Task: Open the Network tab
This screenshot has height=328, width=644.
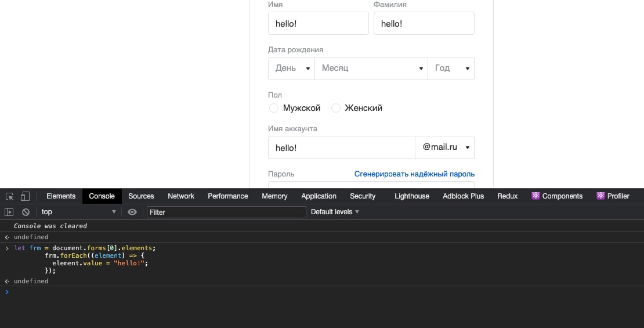Action: click(x=180, y=196)
